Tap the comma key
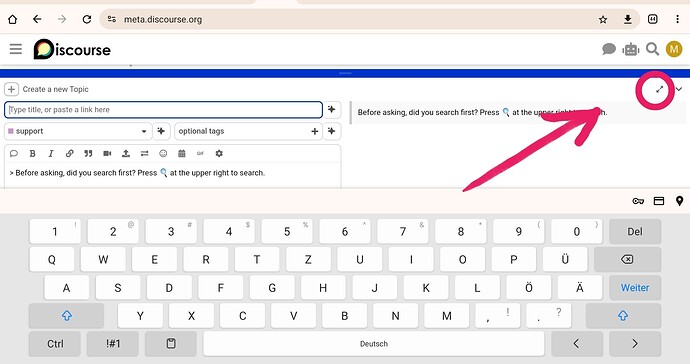The image size is (690, 364). 498,316
